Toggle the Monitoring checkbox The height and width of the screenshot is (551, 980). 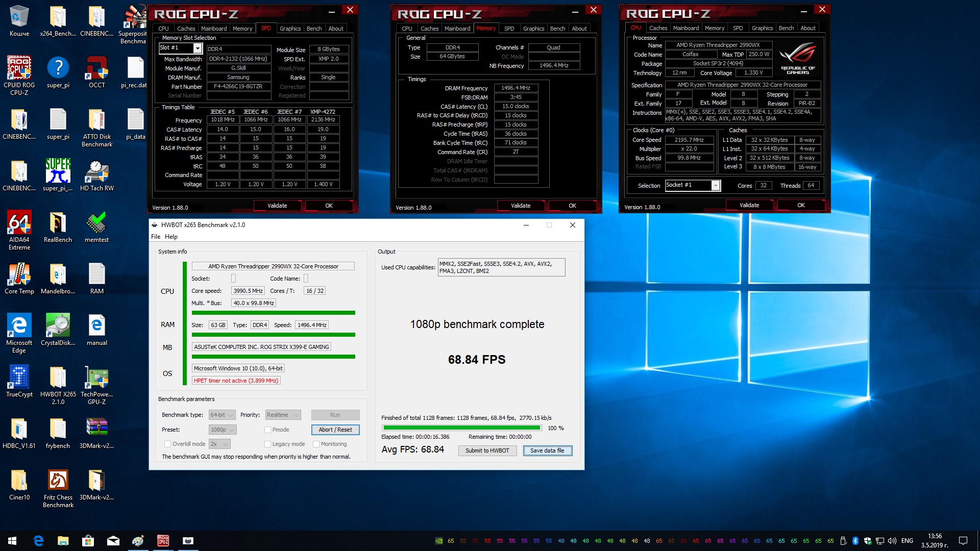[316, 444]
